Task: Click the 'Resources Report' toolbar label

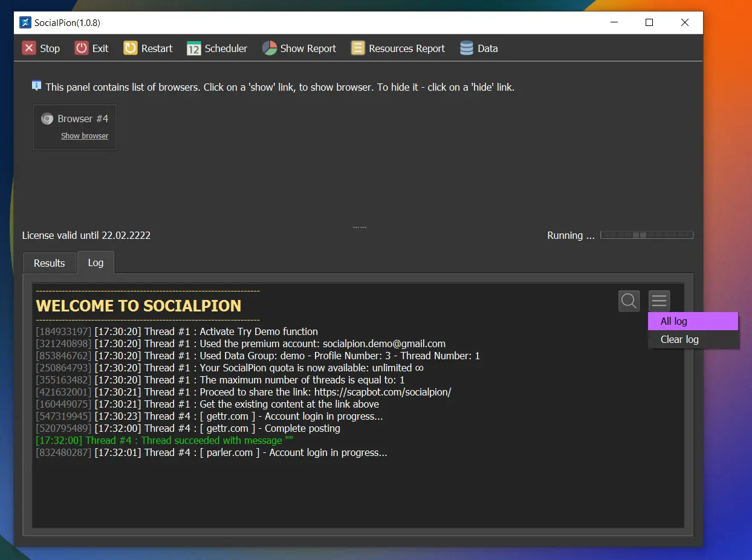Action: pyautogui.click(x=407, y=48)
